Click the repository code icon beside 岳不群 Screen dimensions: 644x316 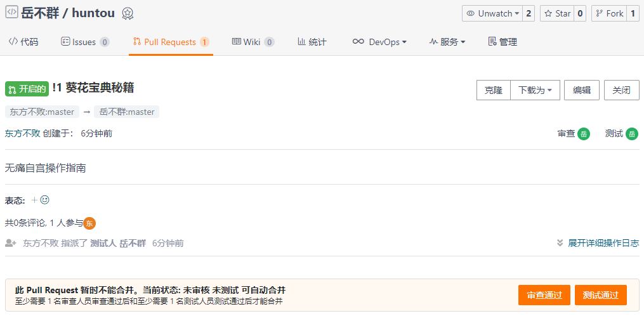click(11, 13)
